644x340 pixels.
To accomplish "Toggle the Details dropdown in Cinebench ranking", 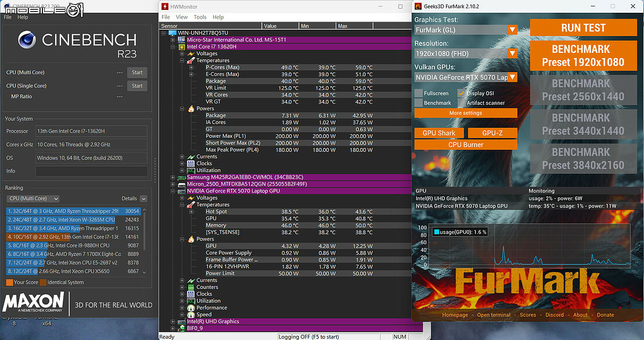I will [143, 199].
